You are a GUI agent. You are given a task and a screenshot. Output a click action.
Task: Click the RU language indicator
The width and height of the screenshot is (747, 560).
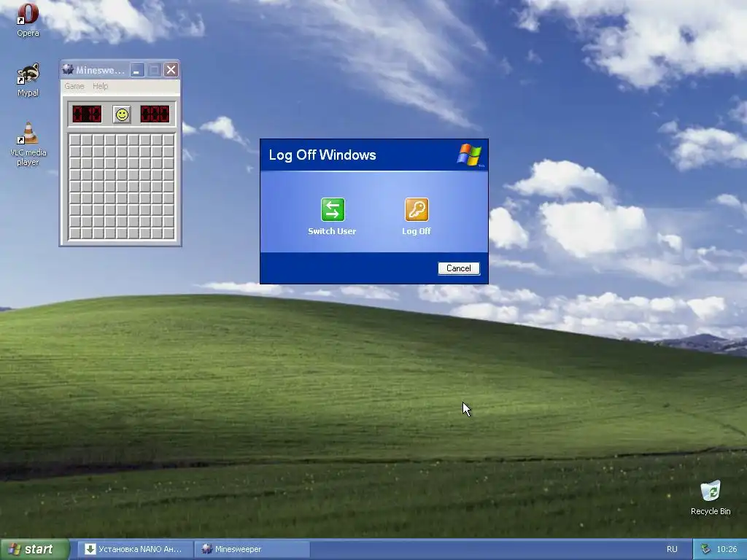click(672, 549)
